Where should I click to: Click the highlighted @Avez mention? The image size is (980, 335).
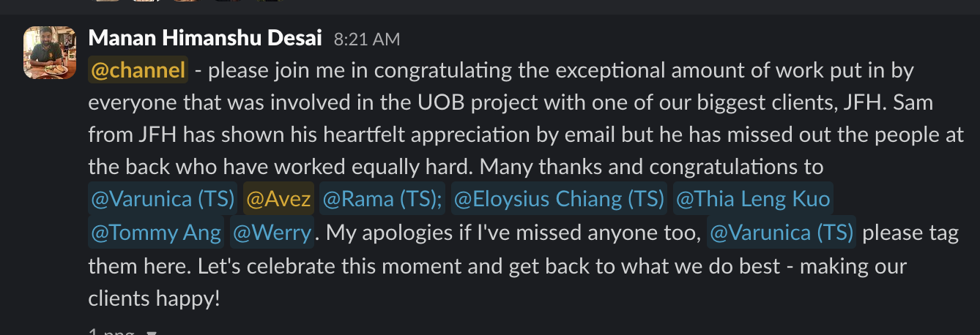(x=278, y=199)
